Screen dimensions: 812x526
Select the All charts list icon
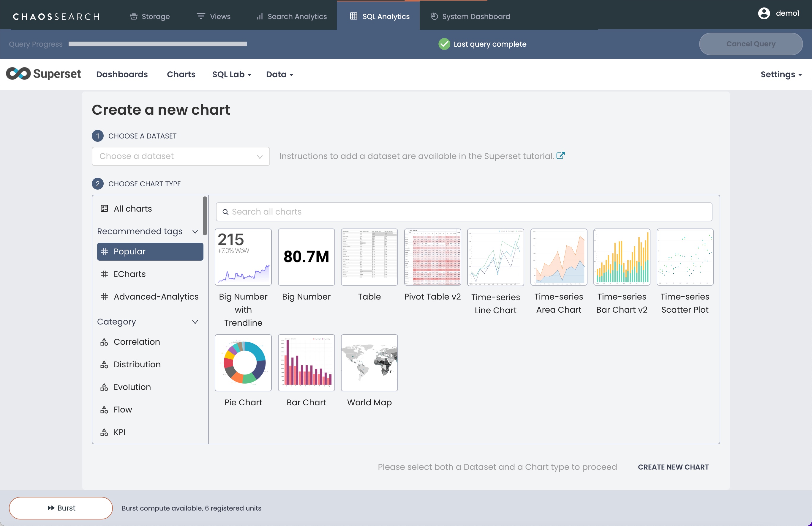(105, 209)
